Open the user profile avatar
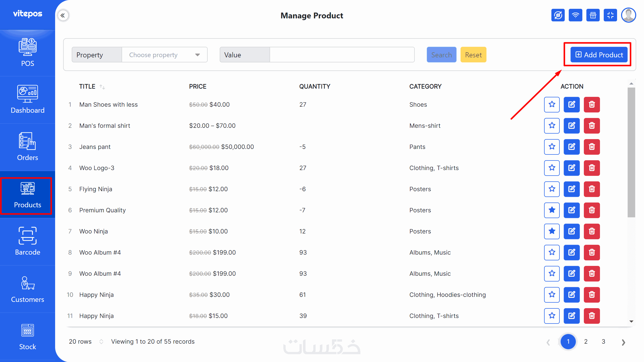This screenshot has width=644, height=362. tap(628, 15)
